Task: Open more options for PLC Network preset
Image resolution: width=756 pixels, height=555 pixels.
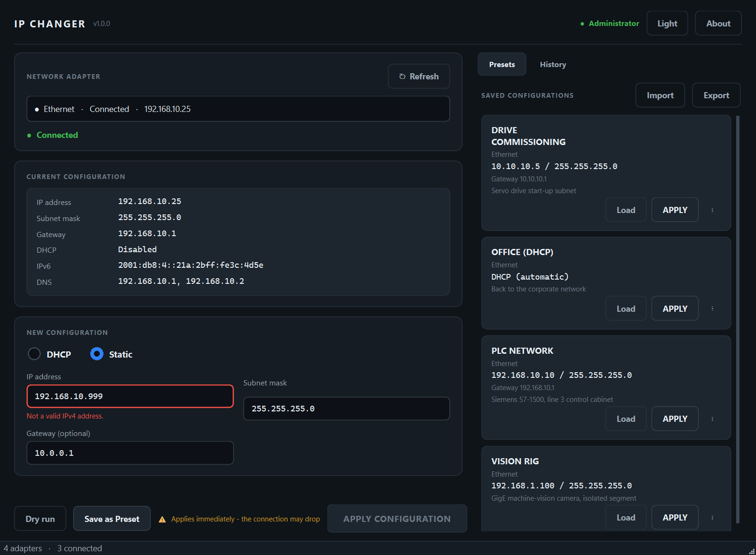Action: (x=712, y=419)
